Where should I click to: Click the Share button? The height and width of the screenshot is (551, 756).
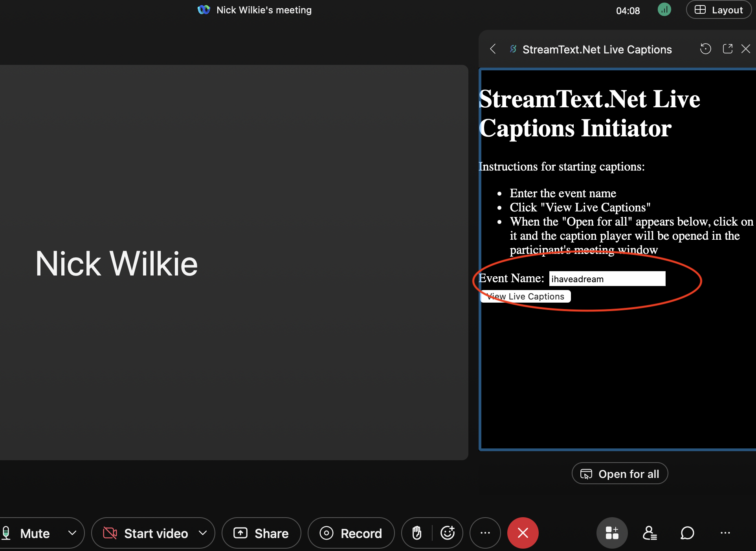click(x=261, y=533)
